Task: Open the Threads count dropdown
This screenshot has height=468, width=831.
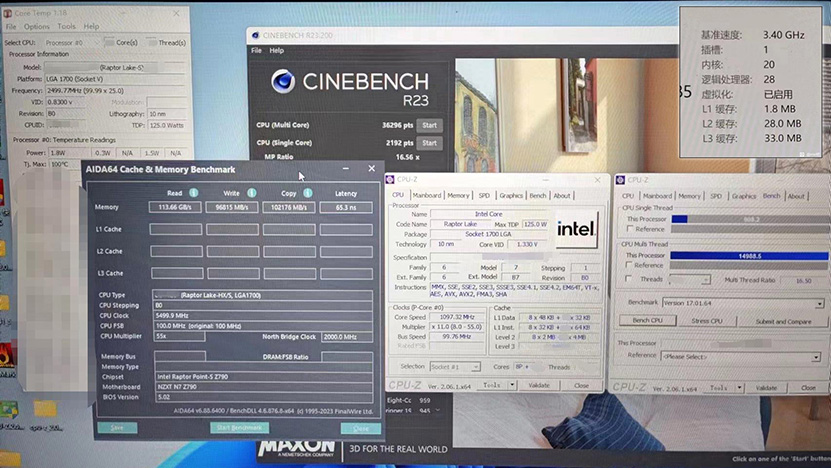Action: [690, 279]
